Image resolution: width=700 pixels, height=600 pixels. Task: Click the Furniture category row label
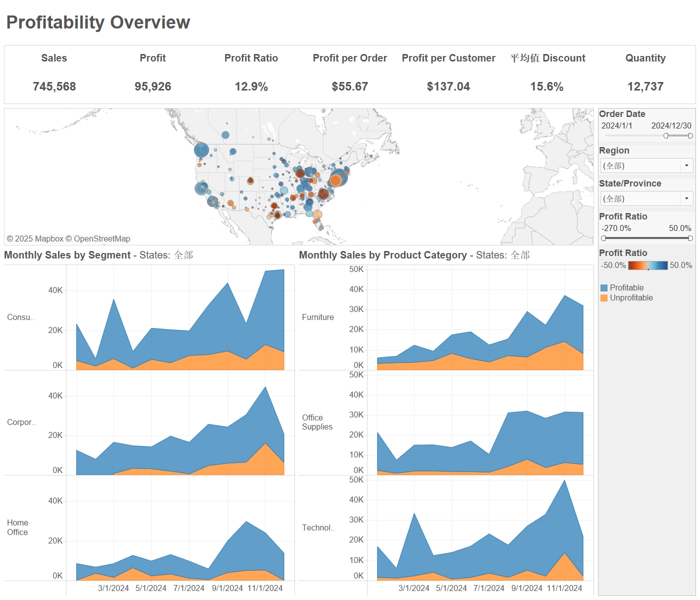pyautogui.click(x=317, y=317)
